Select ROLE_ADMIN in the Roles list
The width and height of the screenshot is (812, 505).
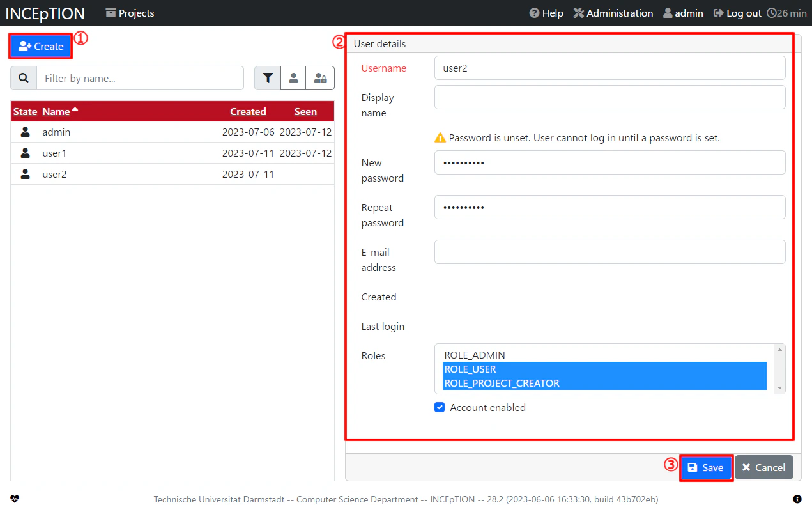pyautogui.click(x=604, y=355)
